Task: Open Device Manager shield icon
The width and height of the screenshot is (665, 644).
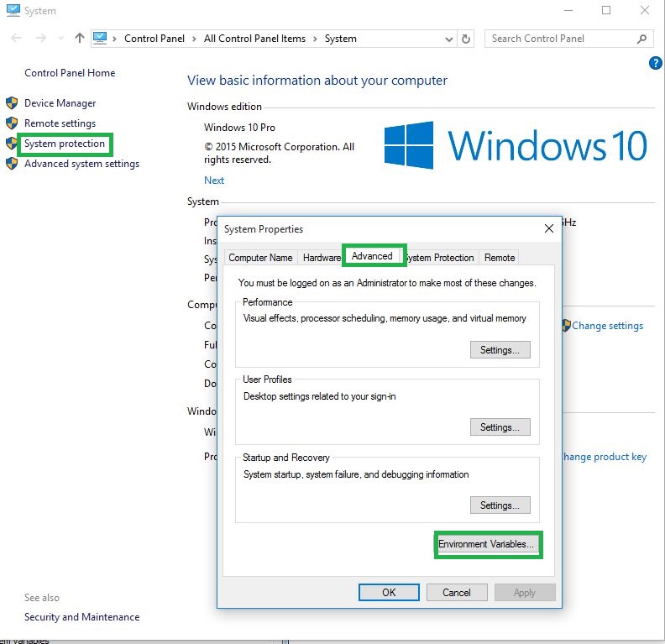Action: (12, 103)
